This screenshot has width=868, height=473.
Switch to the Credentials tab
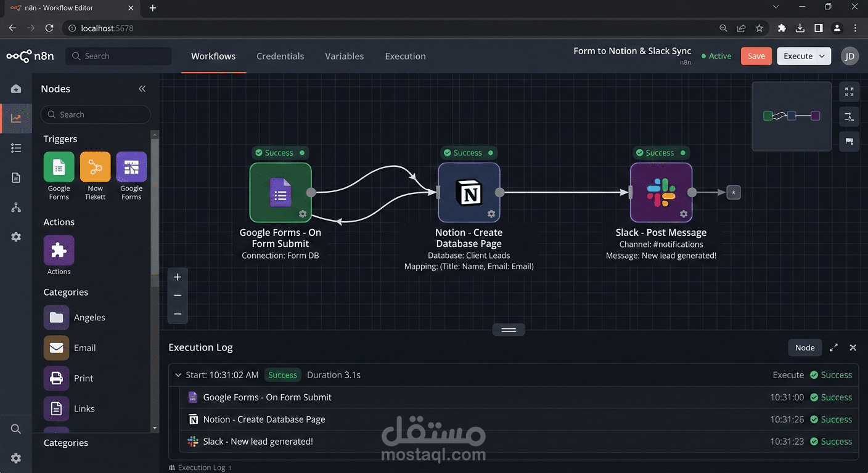pos(280,56)
